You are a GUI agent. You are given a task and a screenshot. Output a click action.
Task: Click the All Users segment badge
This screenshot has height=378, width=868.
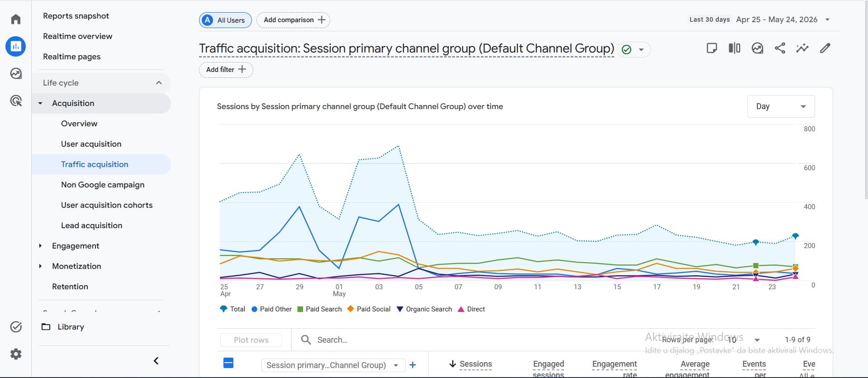225,20
